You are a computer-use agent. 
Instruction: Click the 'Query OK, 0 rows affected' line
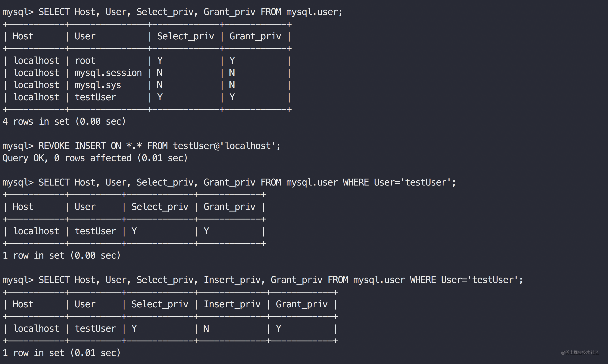(x=95, y=158)
